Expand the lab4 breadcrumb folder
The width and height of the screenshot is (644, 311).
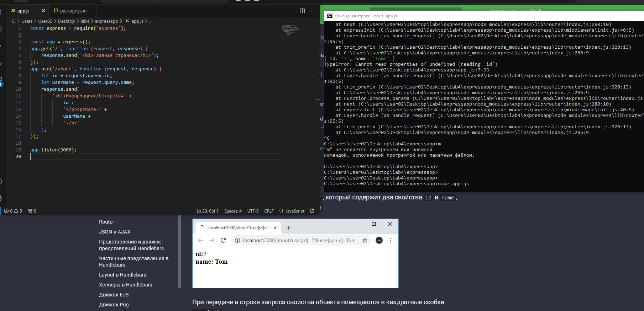click(x=85, y=21)
